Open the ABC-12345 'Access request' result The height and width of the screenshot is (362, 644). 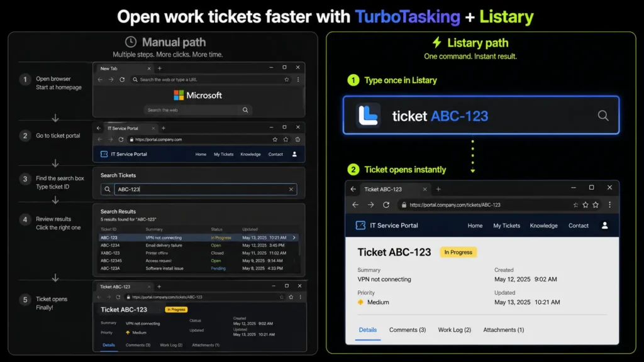click(199, 261)
